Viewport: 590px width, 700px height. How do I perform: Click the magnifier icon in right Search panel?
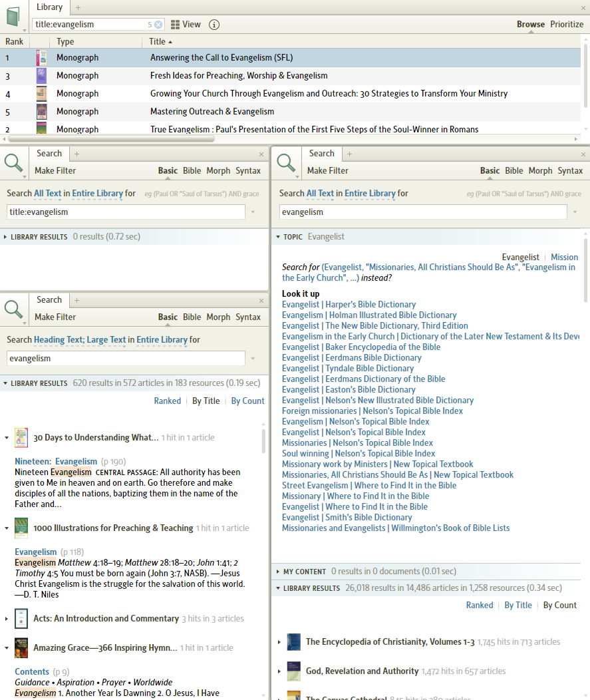(x=286, y=163)
